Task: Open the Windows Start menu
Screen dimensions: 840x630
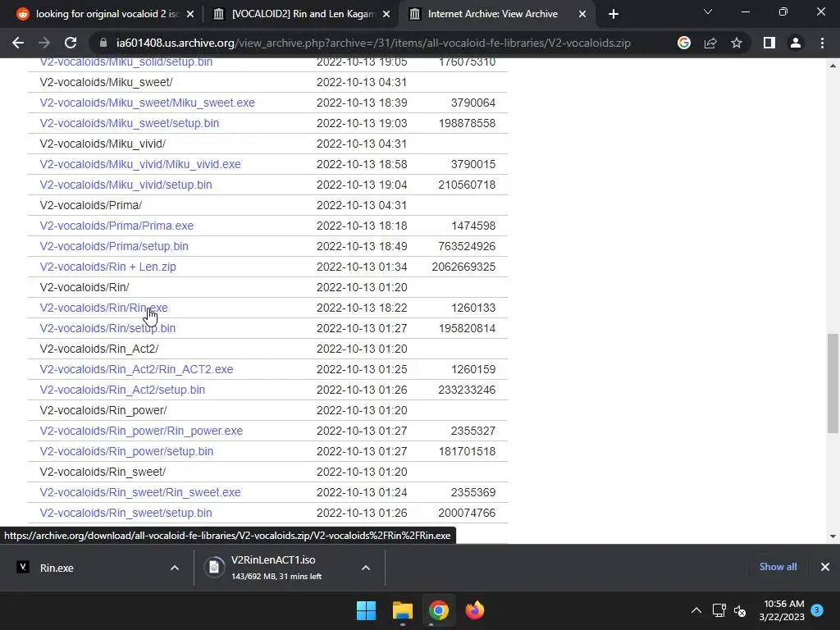Action: (x=367, y=610)
